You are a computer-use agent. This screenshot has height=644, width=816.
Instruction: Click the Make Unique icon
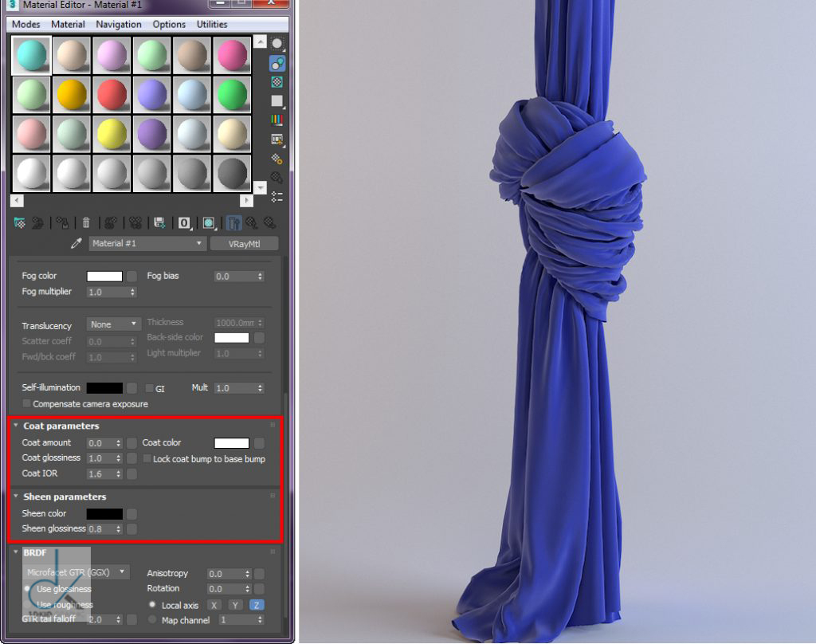pyautogui.click(x=135, y=223)
